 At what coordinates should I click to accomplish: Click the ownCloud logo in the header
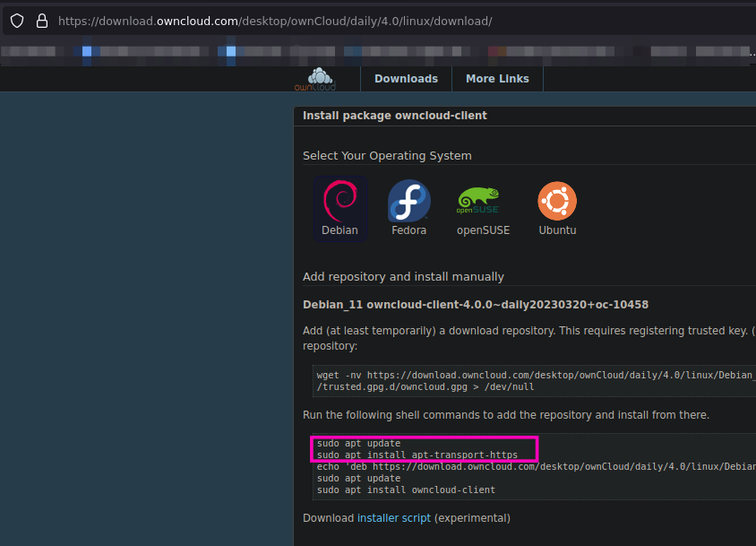(x=315, y=79)
